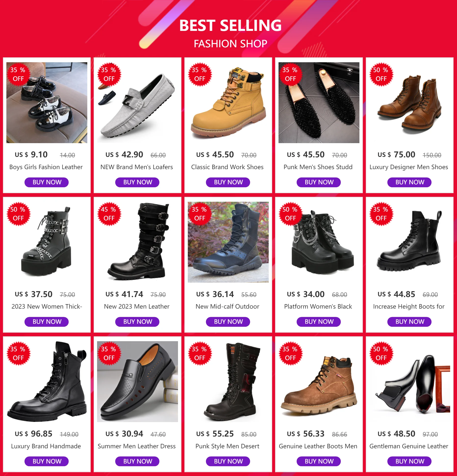Open the white NEW Brand Men's Loafers image

point(138,103)
